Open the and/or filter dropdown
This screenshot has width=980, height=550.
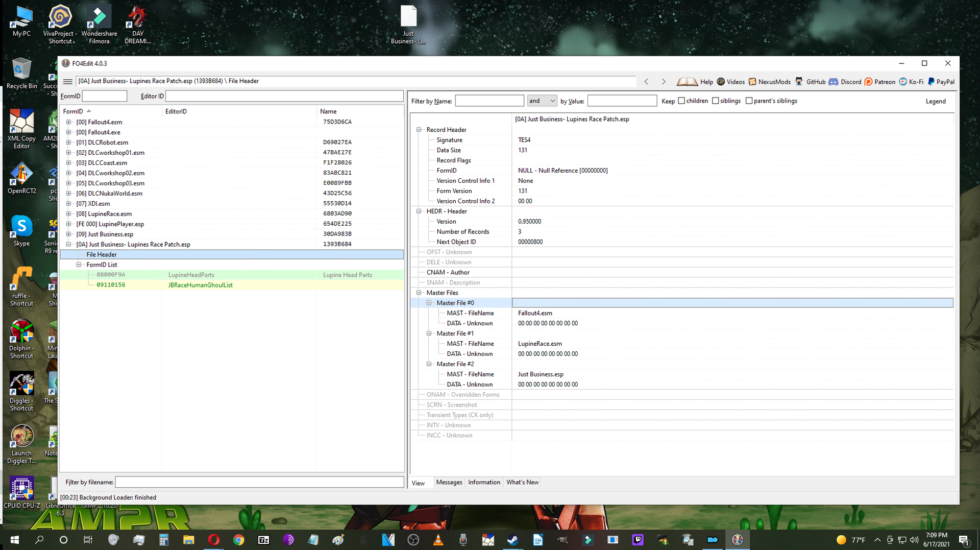(542, 101)
